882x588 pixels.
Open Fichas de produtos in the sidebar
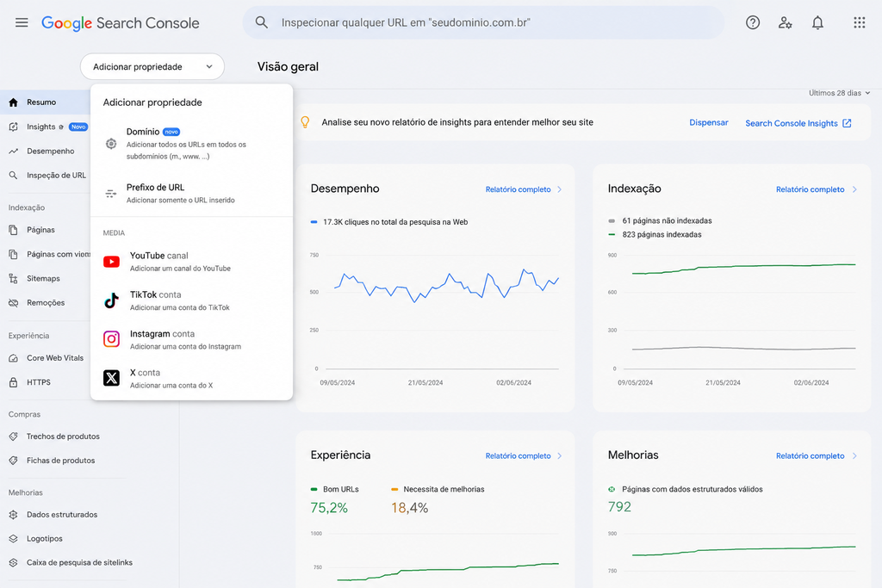(x=61, y=461)
